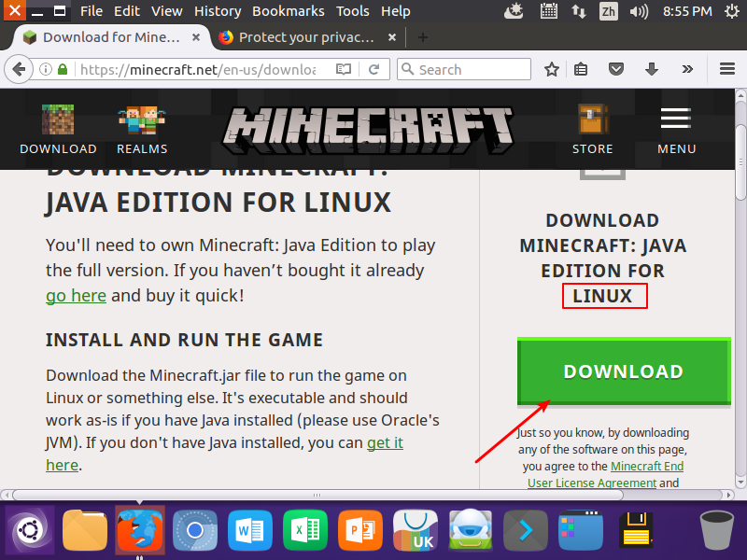
Task: Open the Zh input method indicator
Action: pyautogui.click(x=609, y=11)
